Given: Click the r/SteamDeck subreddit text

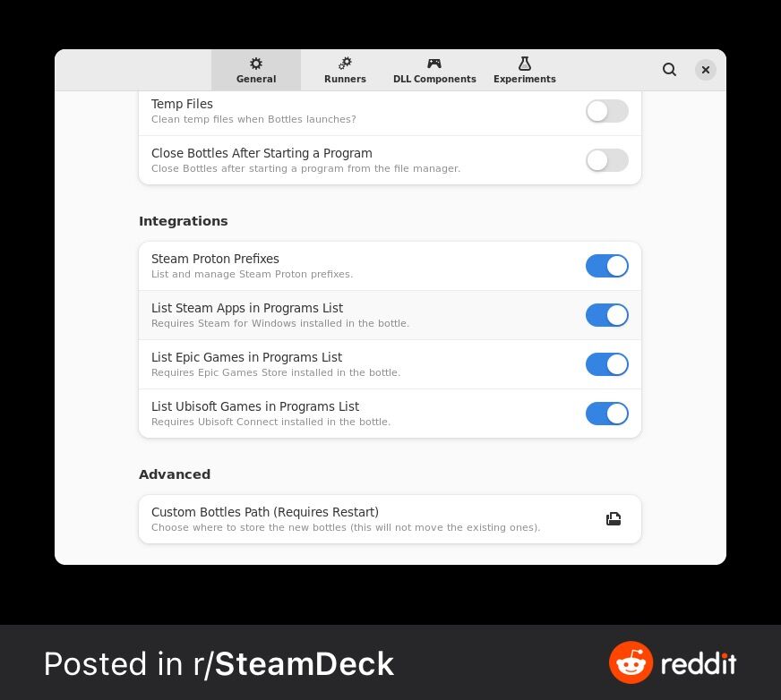Looking at the screenshot, I should coord(294,663).
